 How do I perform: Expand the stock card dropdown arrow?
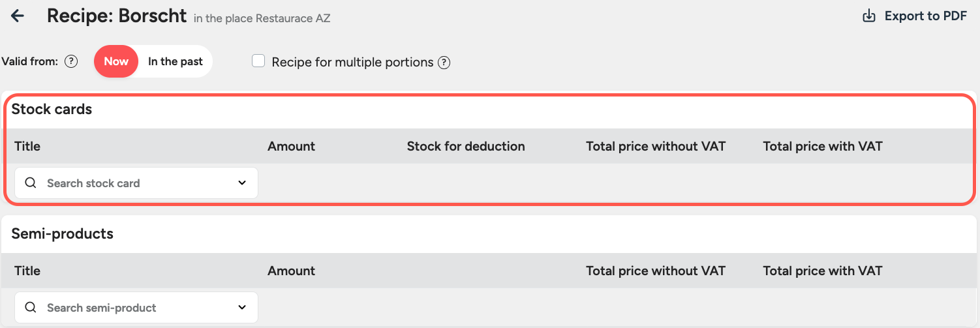(242, 183)
